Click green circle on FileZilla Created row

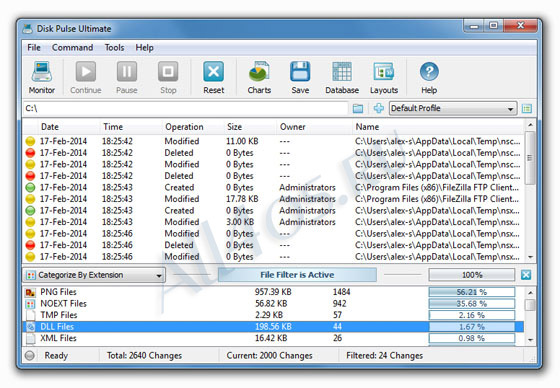coord(30,188)
